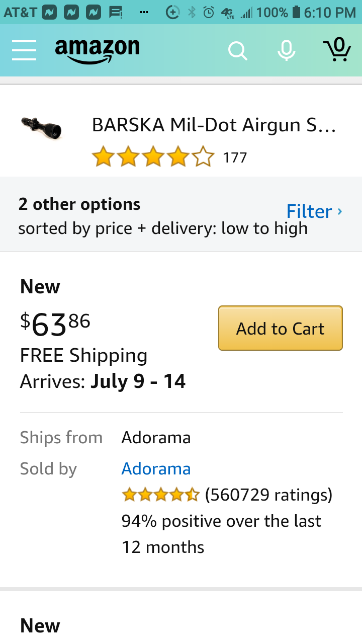View the product star rating
This screenshot has height=644, width=362.
153,157
